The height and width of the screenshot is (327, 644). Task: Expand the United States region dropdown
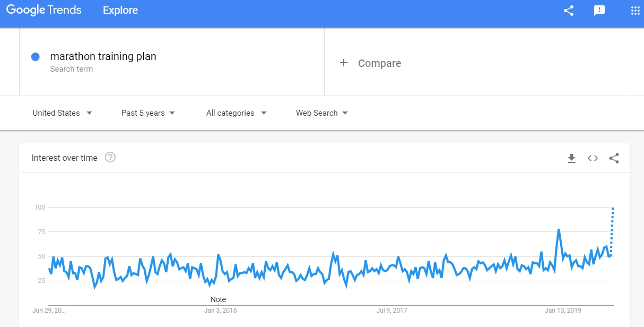coord(62,113)
